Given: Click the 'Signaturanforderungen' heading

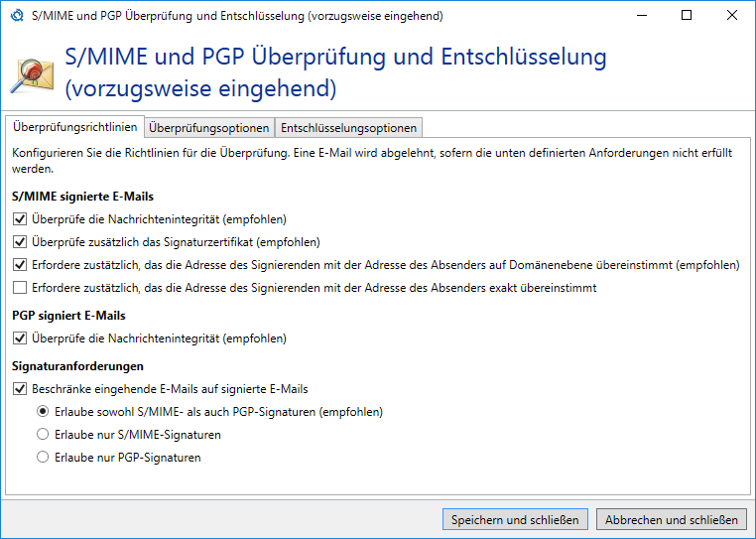Looking at the screenshot, I should click(x=77, y=366).
